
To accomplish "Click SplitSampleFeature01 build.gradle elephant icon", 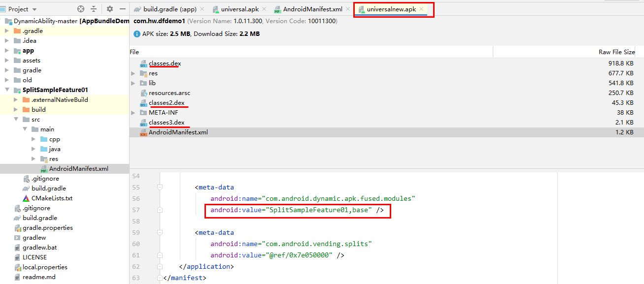I will tap(27, 188).
